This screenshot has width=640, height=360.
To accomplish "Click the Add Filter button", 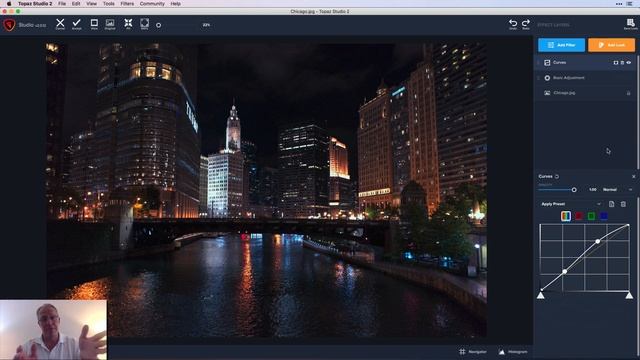I will [561, 45].
